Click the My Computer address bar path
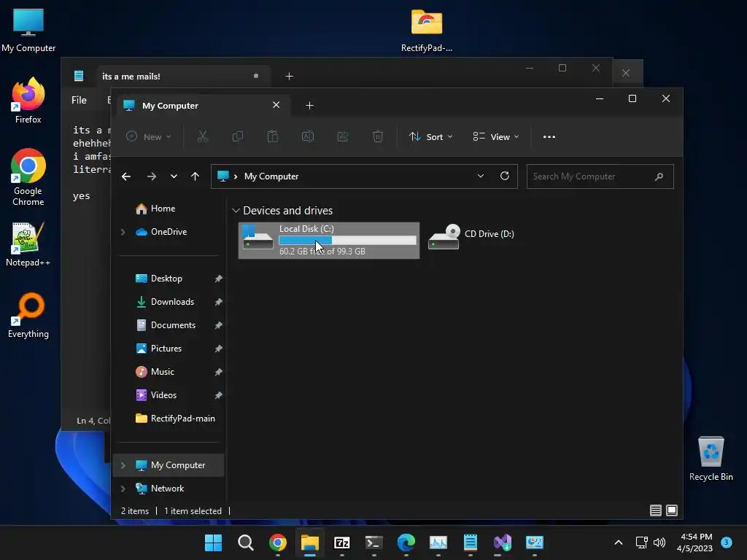This screenshot has width=747, height=560. coord(271,176)
